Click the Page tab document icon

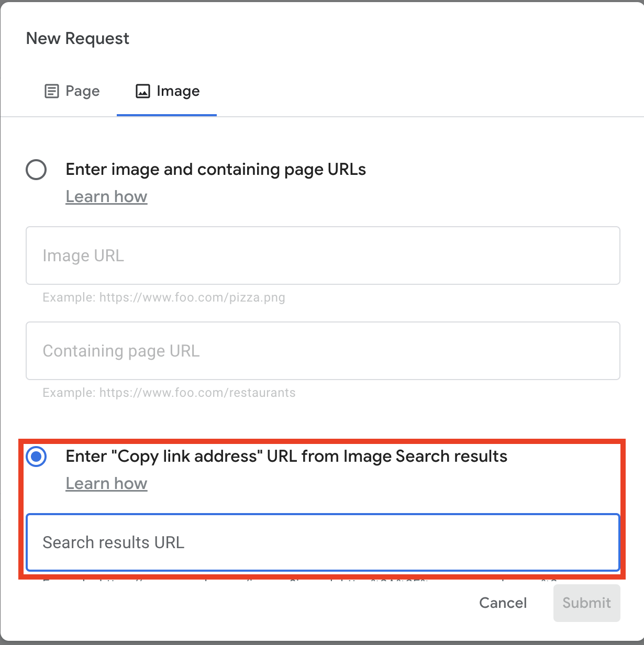[x=51, y=91]
